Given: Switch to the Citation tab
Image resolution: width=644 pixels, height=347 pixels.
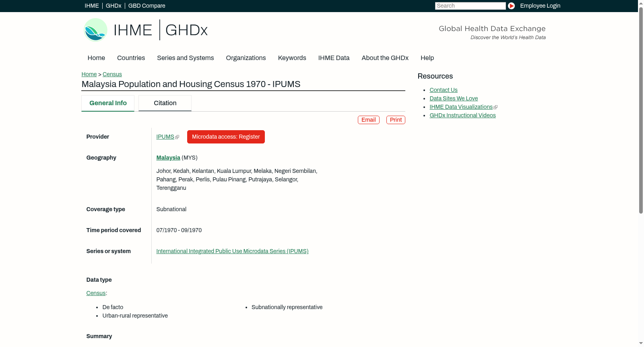Looking at the screenshot, I should [165, 103].
